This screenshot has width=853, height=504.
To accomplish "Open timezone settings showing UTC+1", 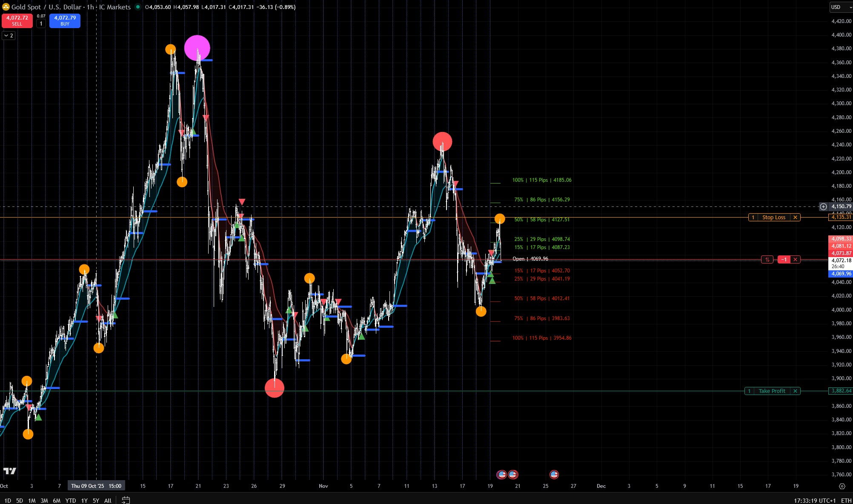I will pos(815,501).
